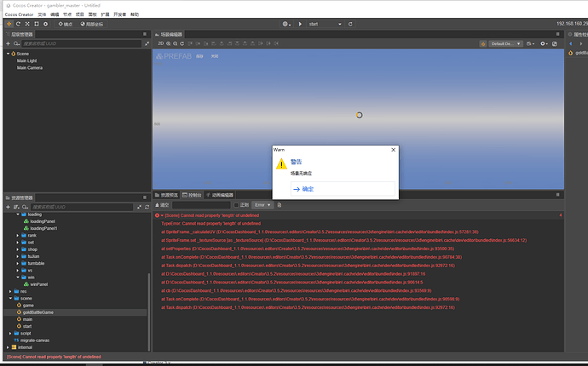This screenshot has width=588, height=366.
Task: Open hierarchy search type menu
Action: coord(16,43)
